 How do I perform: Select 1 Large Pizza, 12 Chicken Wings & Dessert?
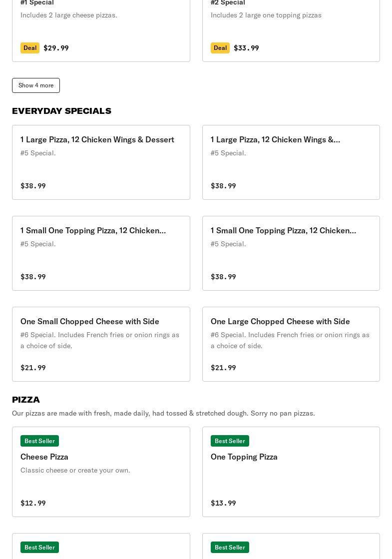click(x=101, y=162)
